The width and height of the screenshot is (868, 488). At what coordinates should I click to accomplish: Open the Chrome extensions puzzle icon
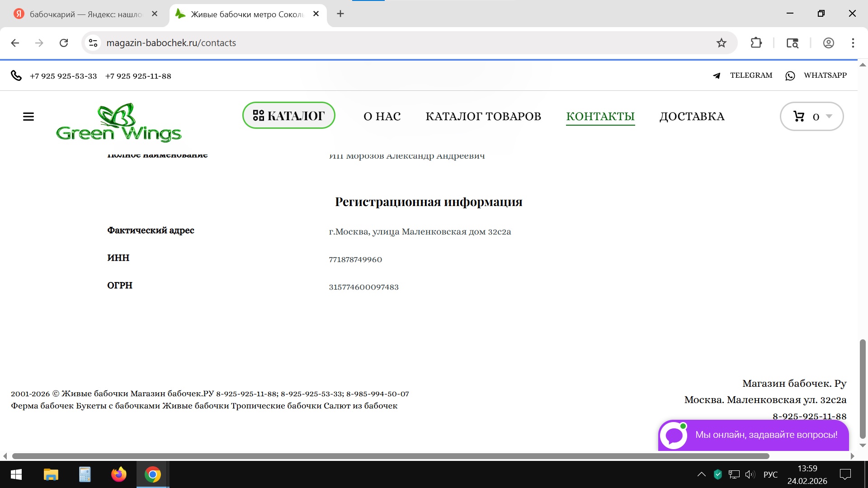[756, 43]
